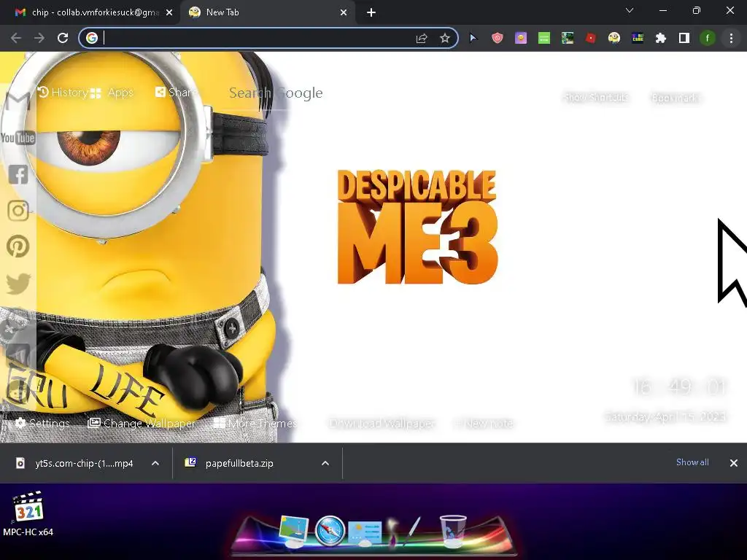Screen dimensions: 747x560
Task: Open MPC-HC x64 desktop shortcut
Action: (x=28, y=514)
